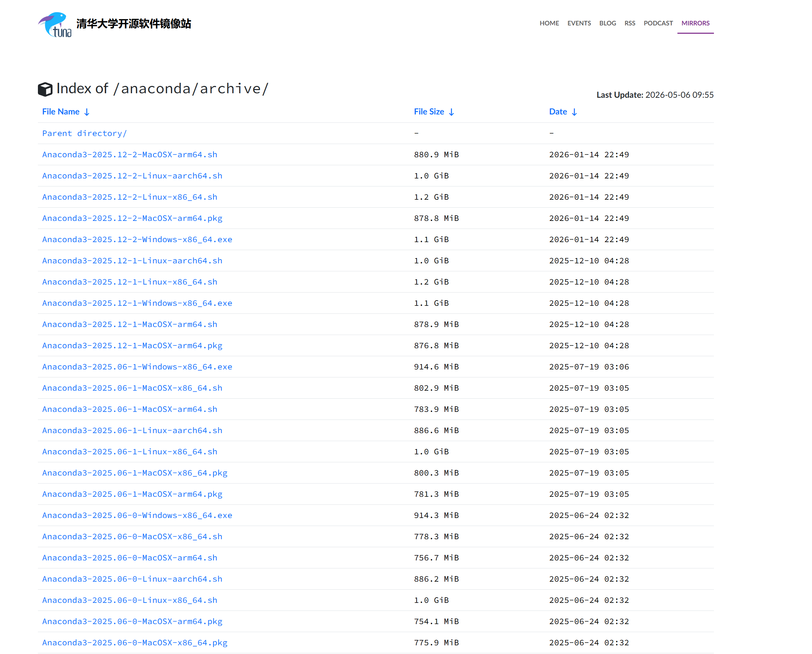Click the 清华大学开源软件镜像站 site title
This screenshot has width=812, height=654.
click(x=134, y=24)
